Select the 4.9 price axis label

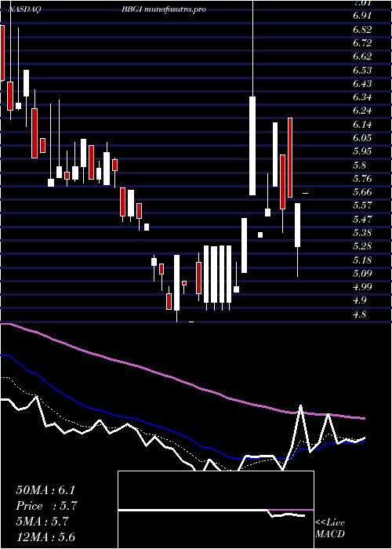click(360, 300)
